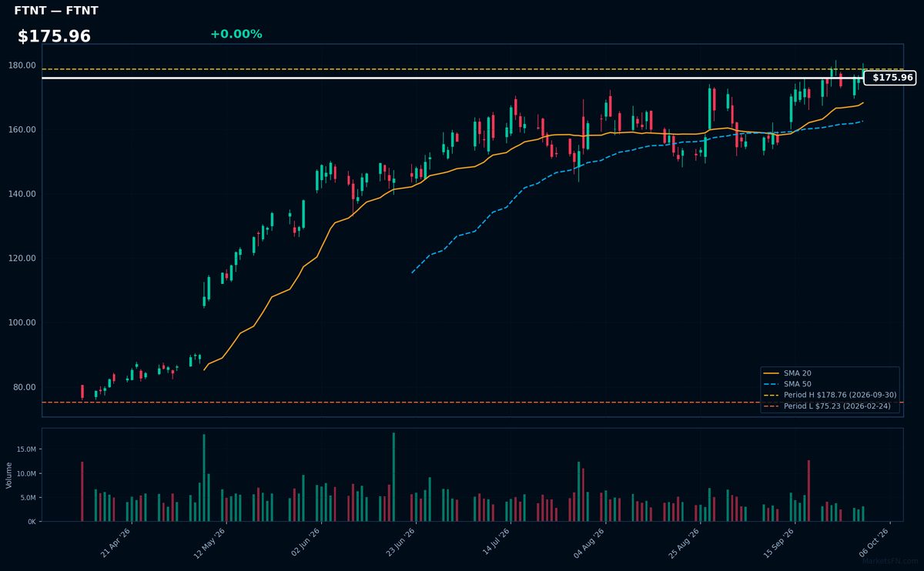The width and height of the screenshot is (924, 571).
Task: Click the 12 May '26 date label
Action: (210, 543)
